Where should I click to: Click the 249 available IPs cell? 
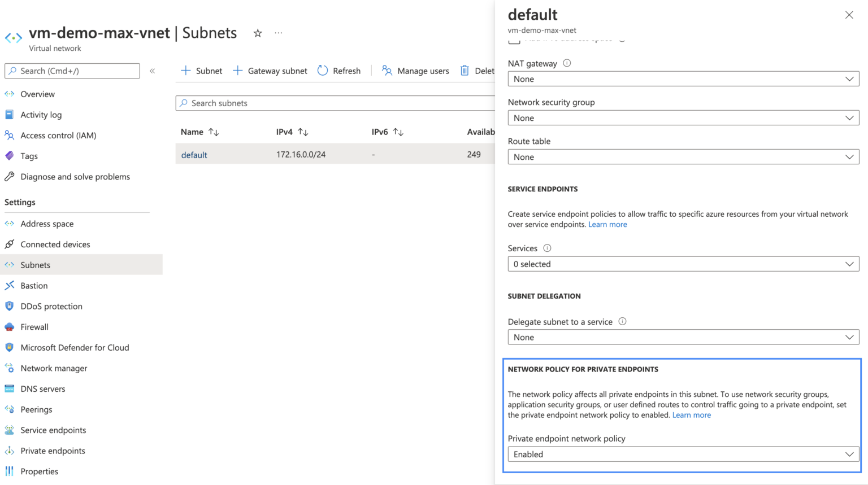click(474, 154)
